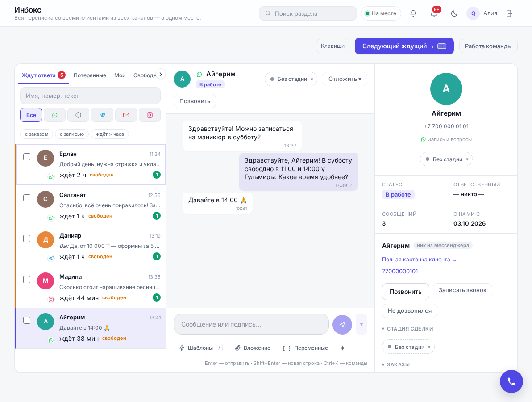
Task: Switch to Свободные tab
Action: click(145, 75)
